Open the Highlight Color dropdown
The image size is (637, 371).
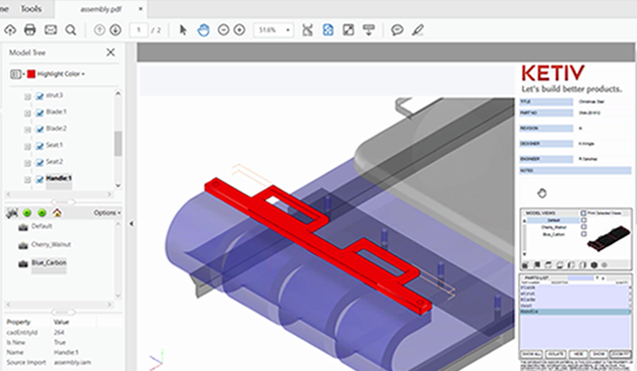tap(61, 74)
